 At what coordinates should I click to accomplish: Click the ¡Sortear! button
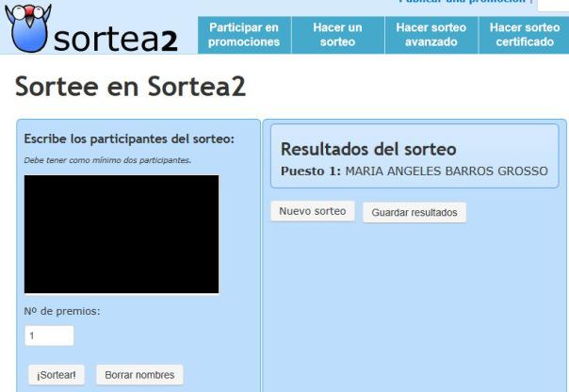pyautogui.click(x=57, y=375)
